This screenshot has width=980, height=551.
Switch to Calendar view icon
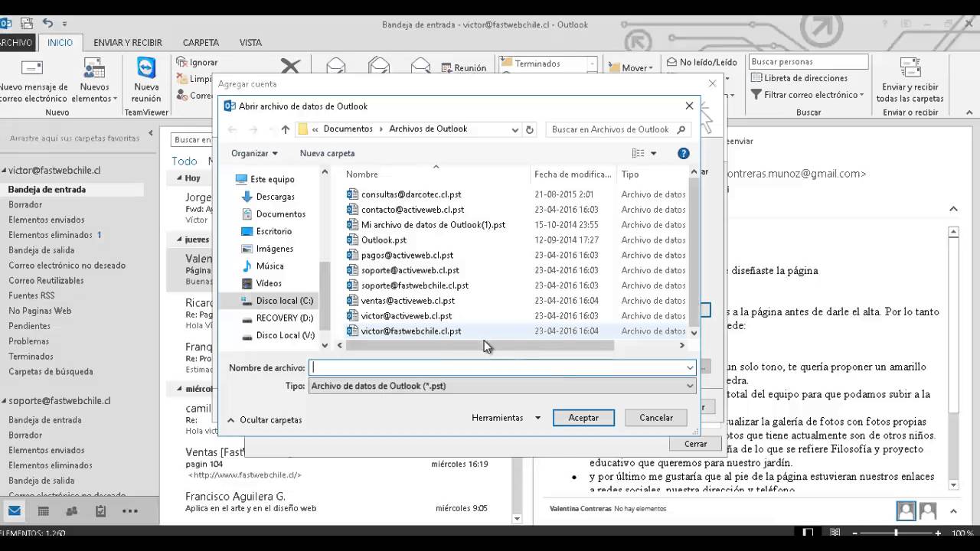tap(44, 511)
